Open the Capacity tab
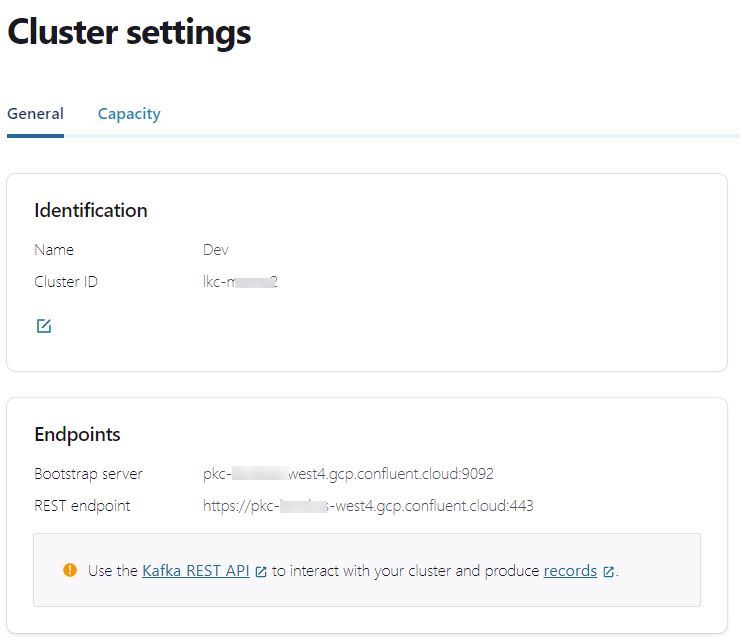The height and width of the screenshot is (638, 740). (129, 114)
